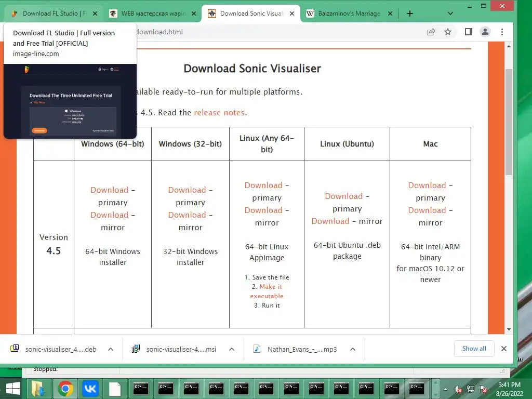The image size is (532, 399).
Task: Click the Version 4.5 row label
Action: click(x=54, y=244)
